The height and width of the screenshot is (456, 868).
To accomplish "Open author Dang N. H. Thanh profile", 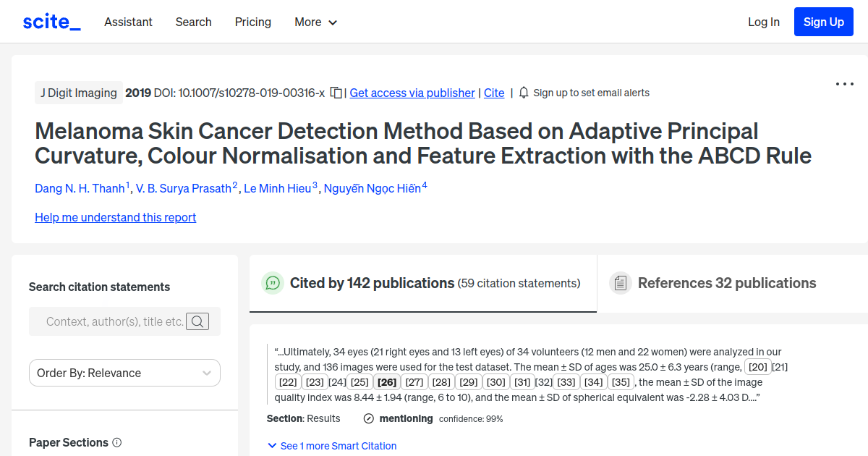I will click(80, 188).
